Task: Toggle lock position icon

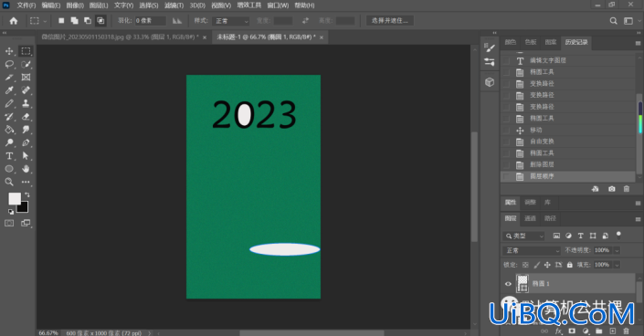Action: click(x=547, y=265)
